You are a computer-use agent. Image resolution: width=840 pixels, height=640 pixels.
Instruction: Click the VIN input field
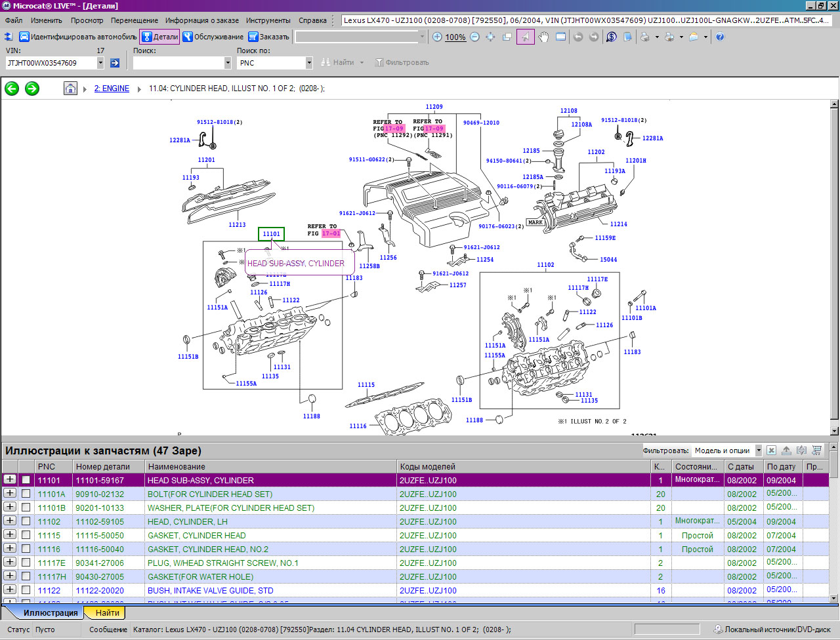(x=51, y=63)
